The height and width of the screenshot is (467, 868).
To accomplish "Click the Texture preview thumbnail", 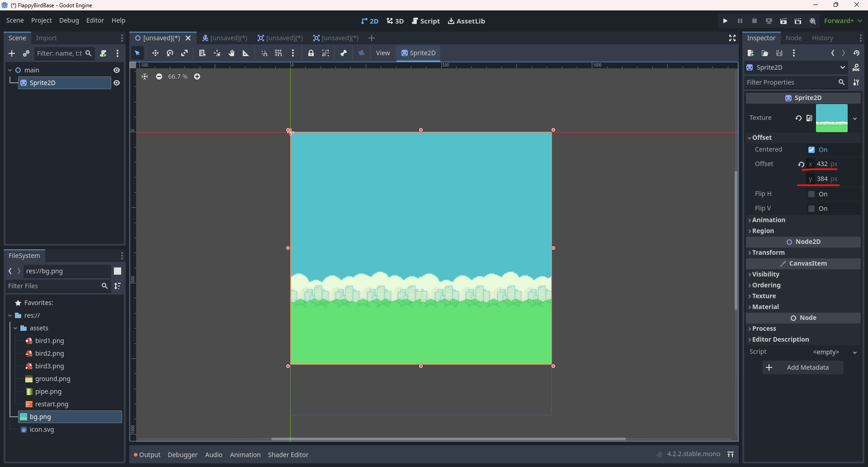I will click(831, 118).
